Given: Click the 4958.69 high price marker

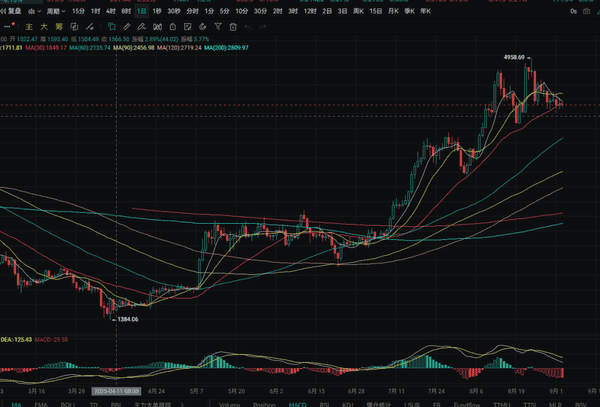Looking at the screenshot, I should [x=513, y=58].
